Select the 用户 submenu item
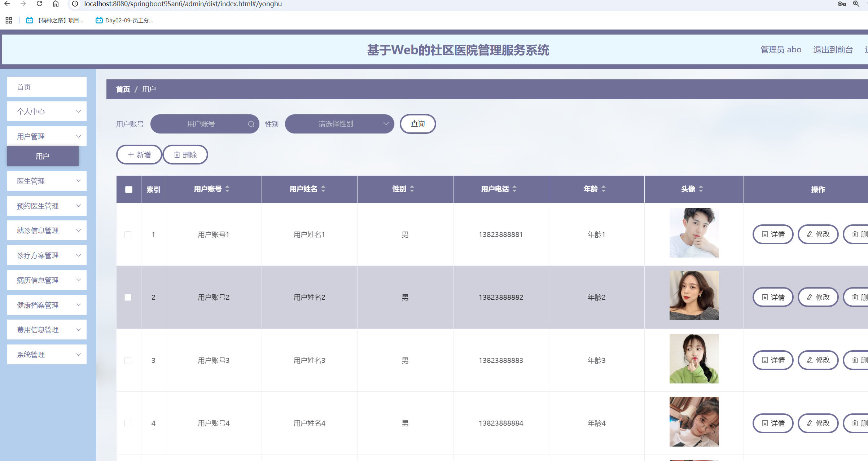 (x=43, y=156)
